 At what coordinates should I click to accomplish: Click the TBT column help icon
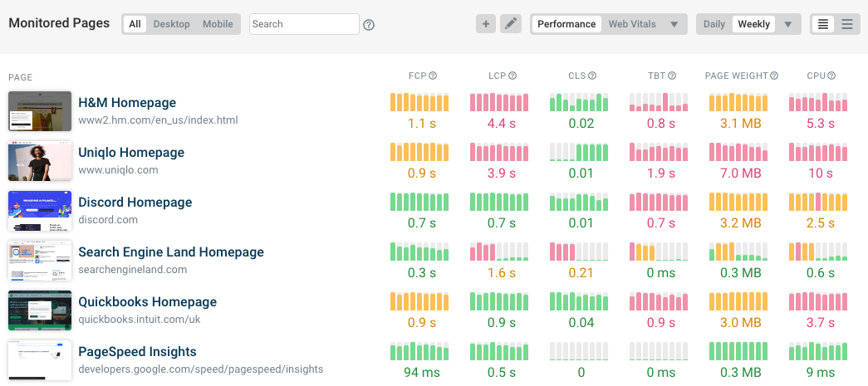click(672, 76)
